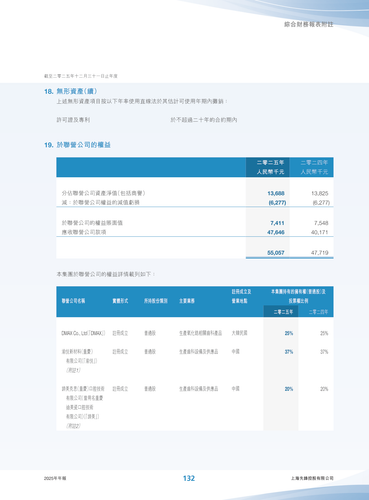The image size is (369, 500).
Task: Select the text '於不超過二十年的合約期內'
Action: (x=204, y=120)
